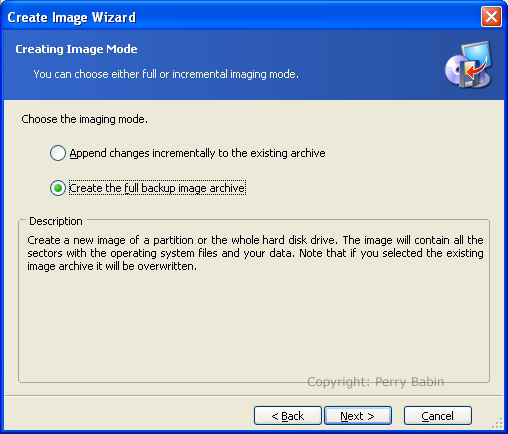The height and width of the screenshot is (434, 508).
Task: Click the 'Append changes incrementally' option label
Action: pyautogui.click(x=197, y=153)
